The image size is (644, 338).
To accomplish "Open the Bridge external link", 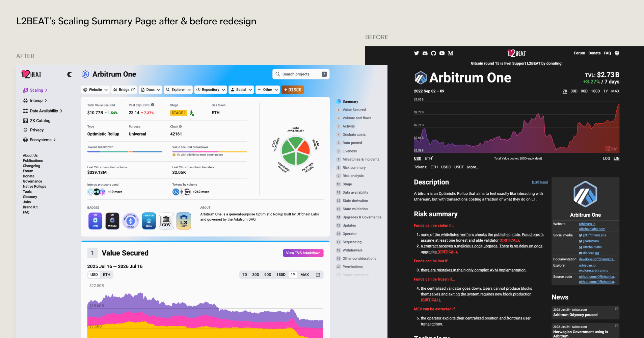I will [124, 90].
